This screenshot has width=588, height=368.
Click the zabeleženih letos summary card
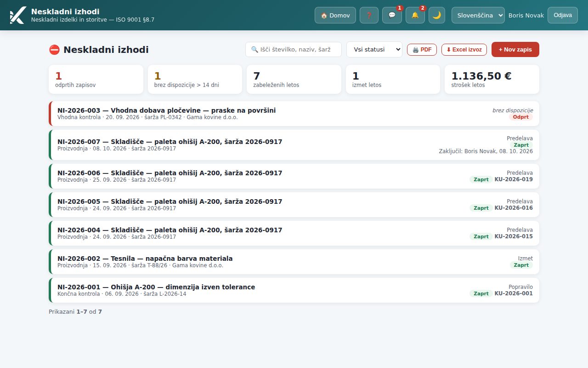(294, 79)
